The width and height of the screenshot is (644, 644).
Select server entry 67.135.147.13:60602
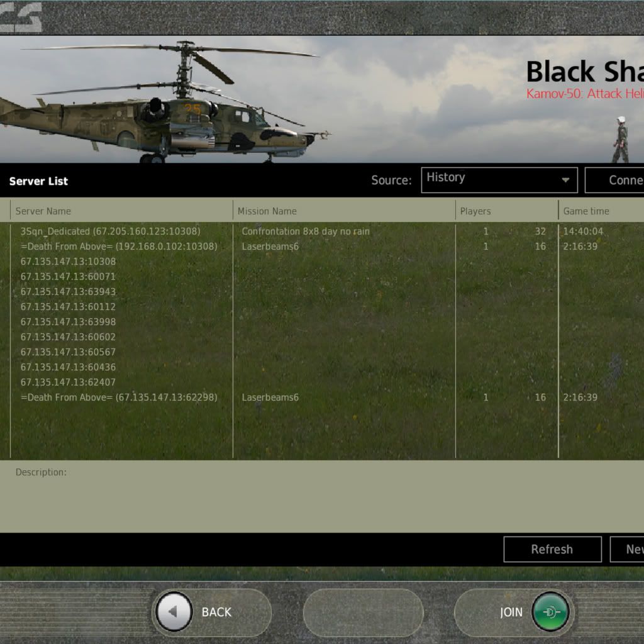click(x=68, y=337)
